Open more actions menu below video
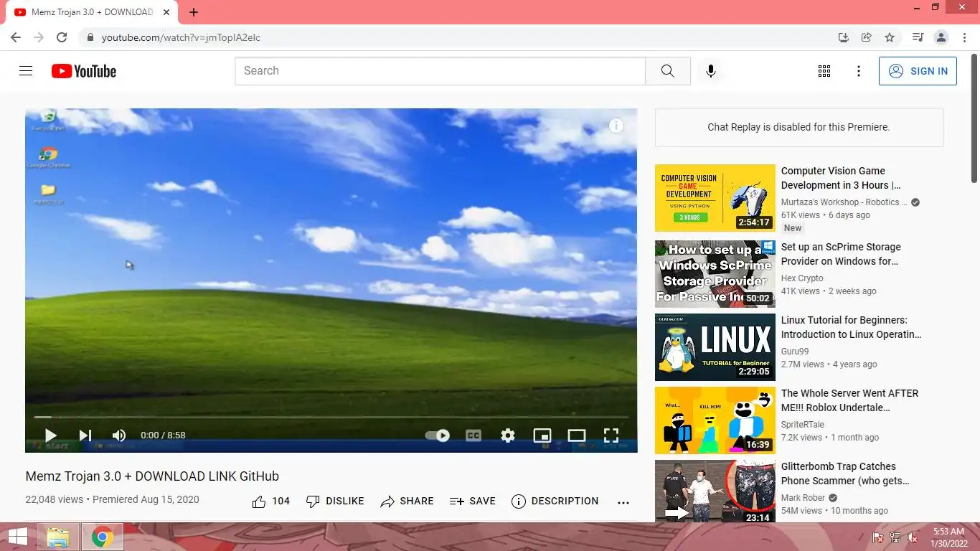 point(623,502)
